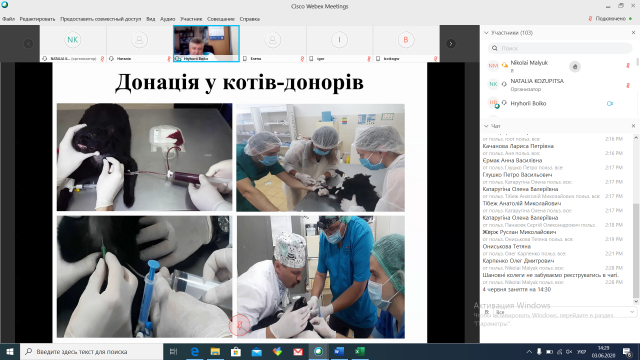This screenshot has width=640, height=360.
Task: Show previous participant thumbnails with the left arrow
Action: [28, 44]
